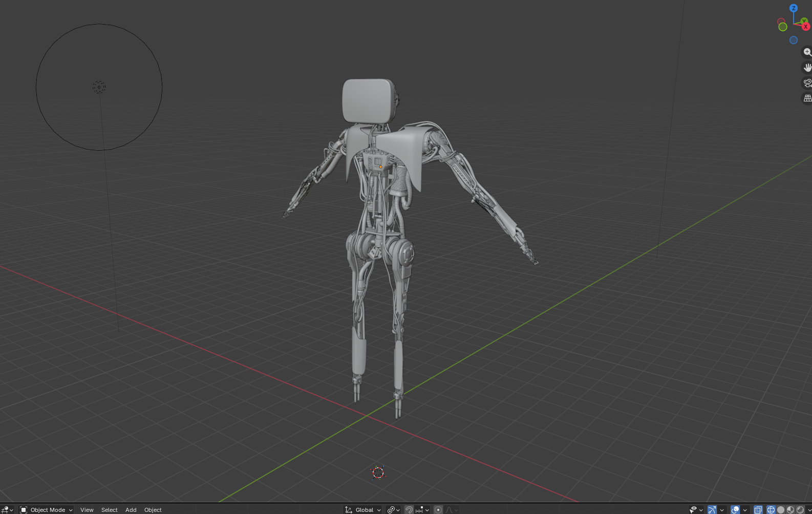812x514 pixels.
Task: Open the gizmo options dropdown arrow
Action: coord(722,510)
